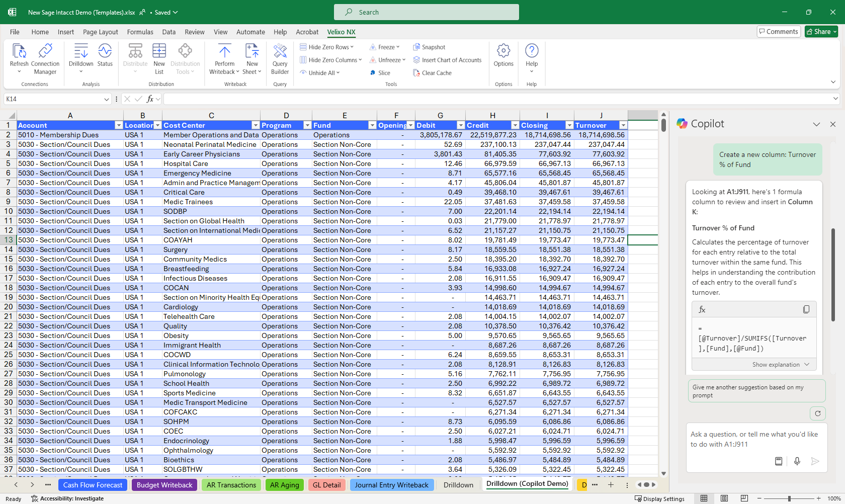Click 'Give me another suggestion' prompt button
The height and width of the screenshot is (504, 845).
pyautogui.click(x=756, y=391)
